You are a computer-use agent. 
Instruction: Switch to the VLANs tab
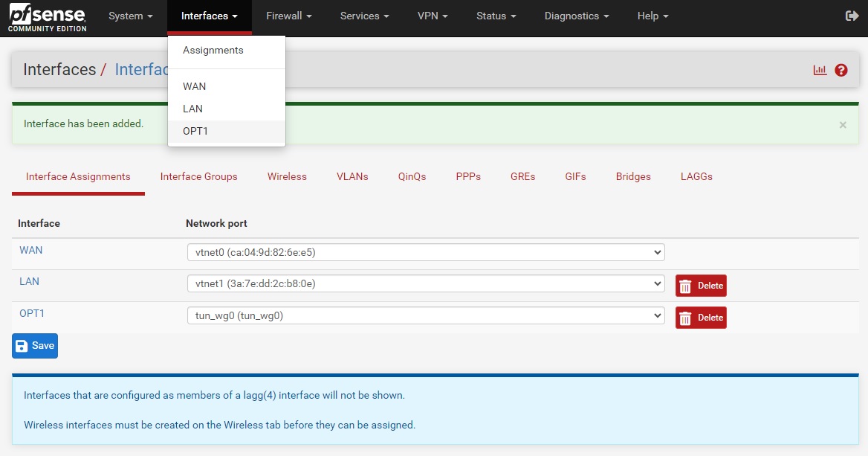tap(352, 176)
